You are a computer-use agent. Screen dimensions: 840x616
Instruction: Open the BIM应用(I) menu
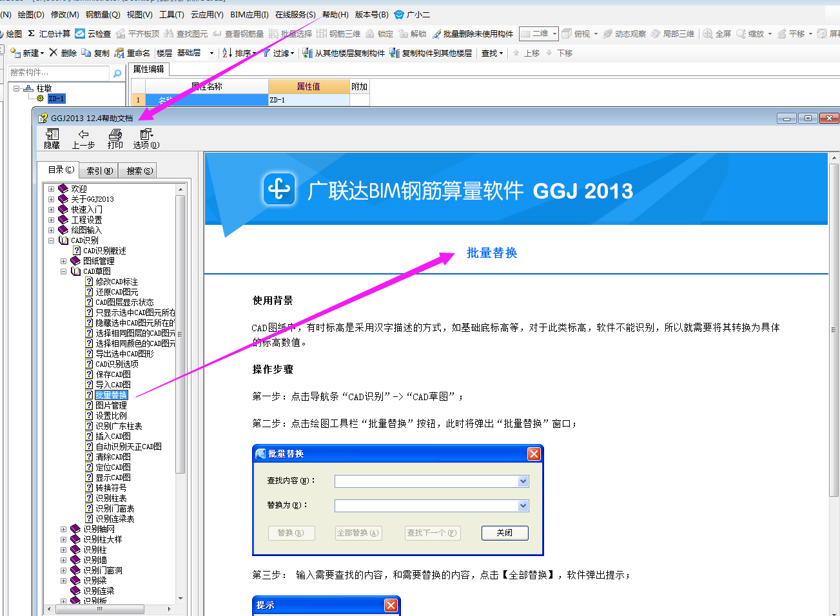pos(249,14)
